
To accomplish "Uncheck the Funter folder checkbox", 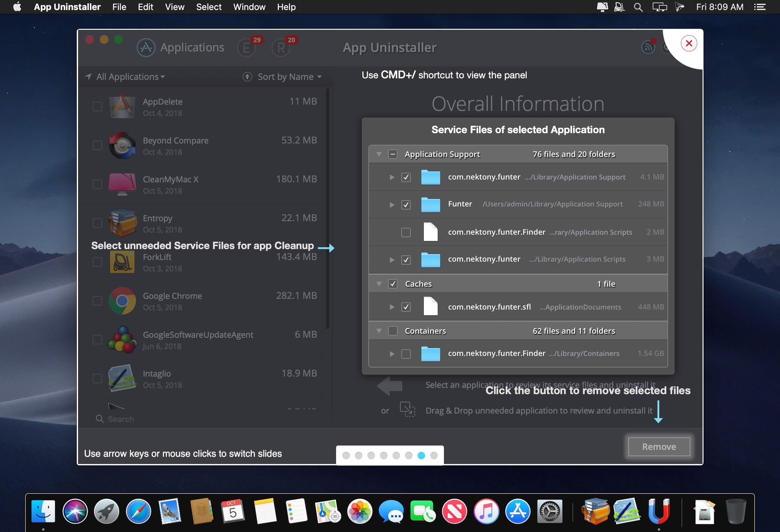I will pyautogui.click(x=406, y=204).
